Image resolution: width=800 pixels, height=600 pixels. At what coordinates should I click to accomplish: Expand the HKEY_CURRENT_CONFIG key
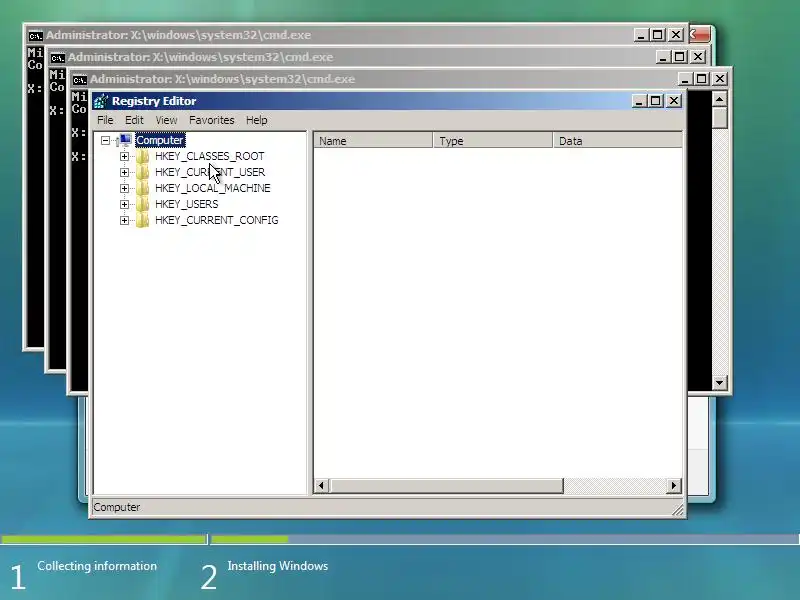(124, 220)
